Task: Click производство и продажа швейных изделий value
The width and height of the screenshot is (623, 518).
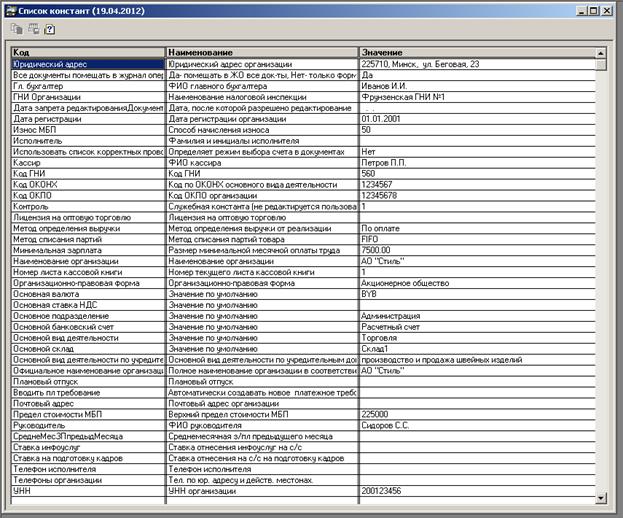Action: (441, 360)
